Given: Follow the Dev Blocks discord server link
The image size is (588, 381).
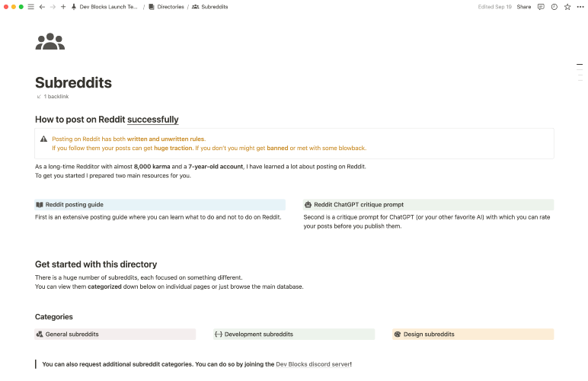Looking at the screenshot, I should click(313, 364).
